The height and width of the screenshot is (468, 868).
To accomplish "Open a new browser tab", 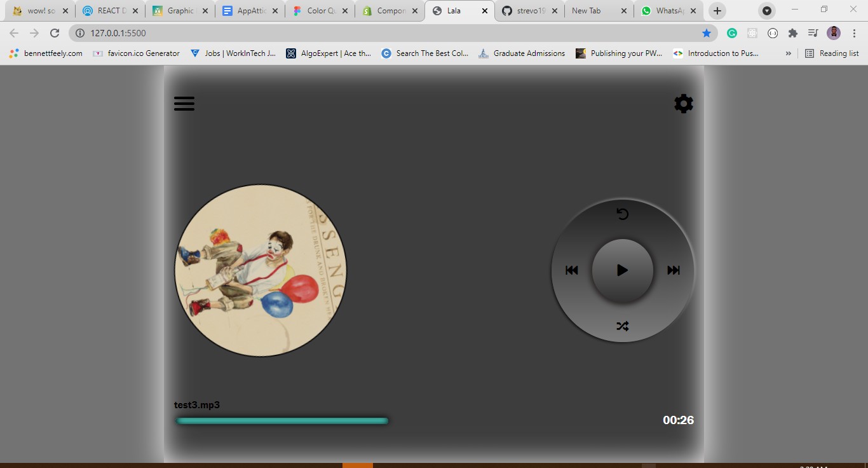I will 717,11.
